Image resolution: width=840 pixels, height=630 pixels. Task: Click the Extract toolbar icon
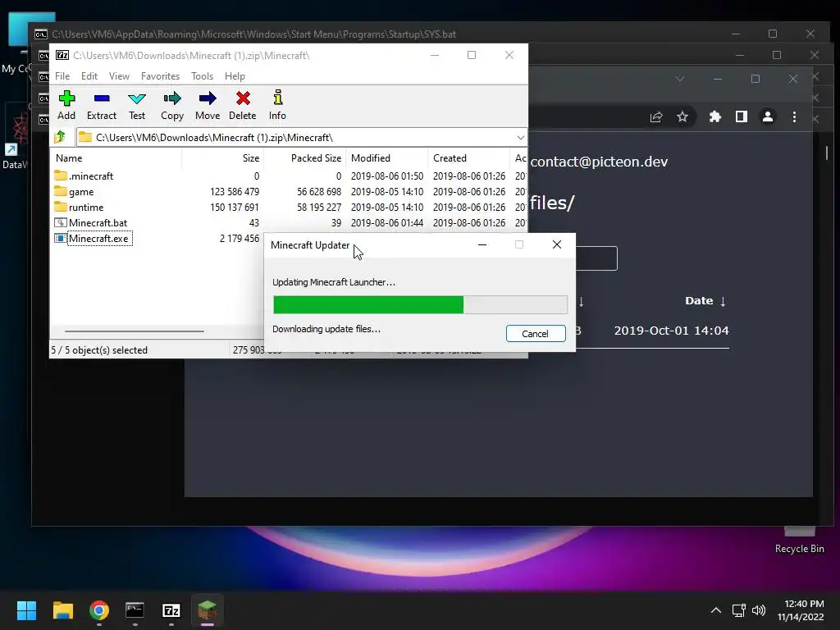coord(101,105)
